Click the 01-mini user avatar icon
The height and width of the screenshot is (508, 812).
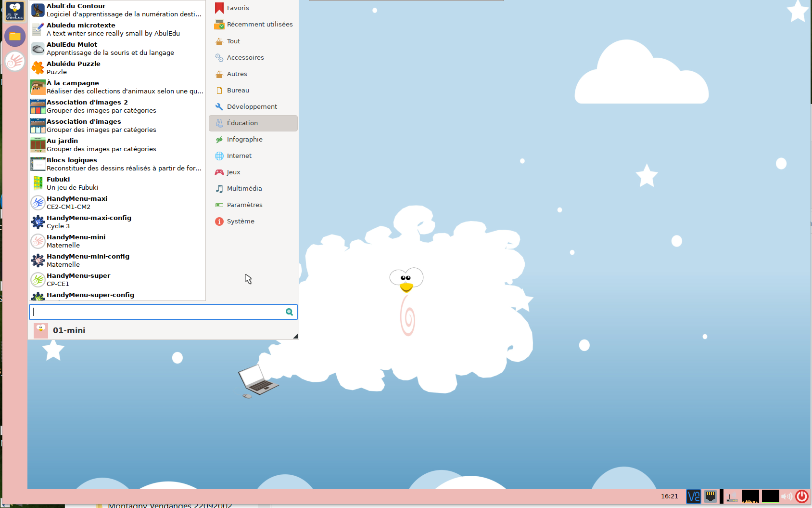[41, 330]
